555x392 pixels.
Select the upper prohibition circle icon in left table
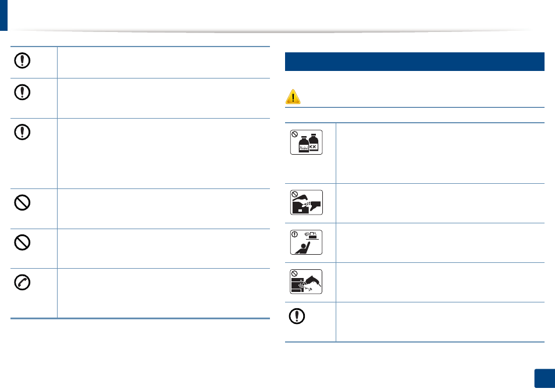[x=22, y=203]
